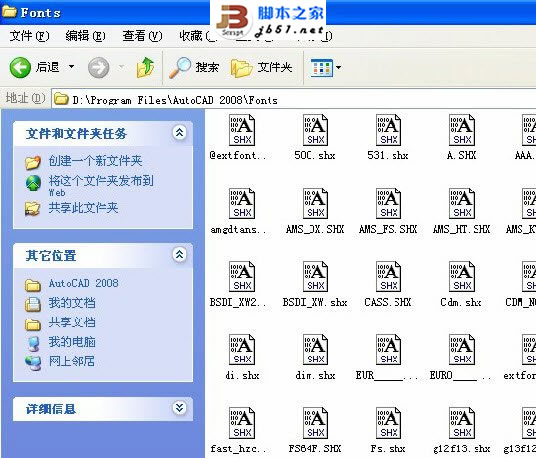536x458 pixels.
Task: Select the AMS_JX.SHX file icon
Action: coord(315,203)
